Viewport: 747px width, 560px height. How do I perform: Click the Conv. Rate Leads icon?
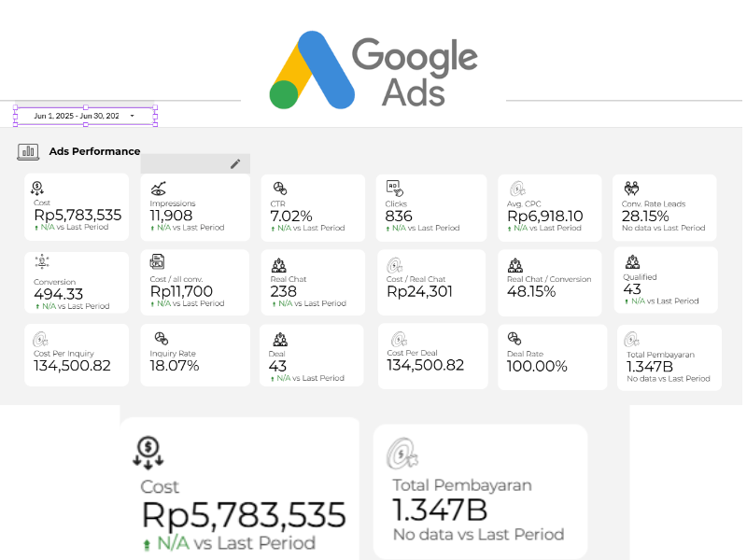632,189
